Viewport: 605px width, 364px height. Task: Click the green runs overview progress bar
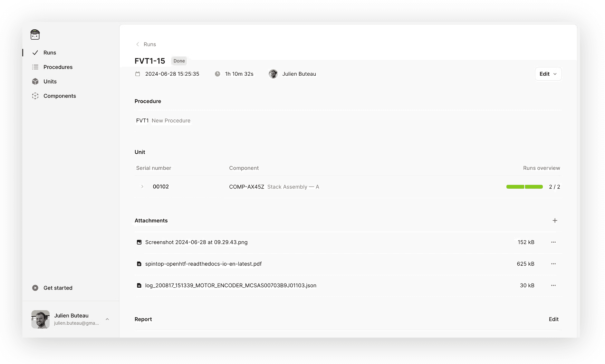coord(524,187)
